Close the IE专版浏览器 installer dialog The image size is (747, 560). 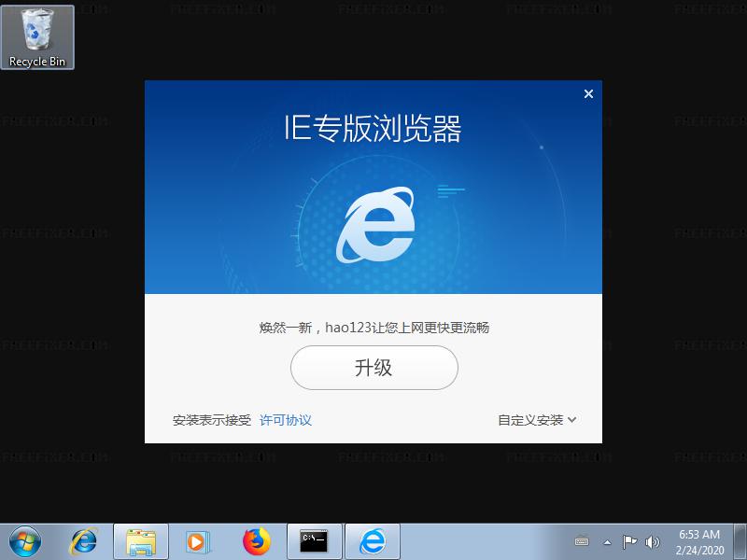(588, 94)
